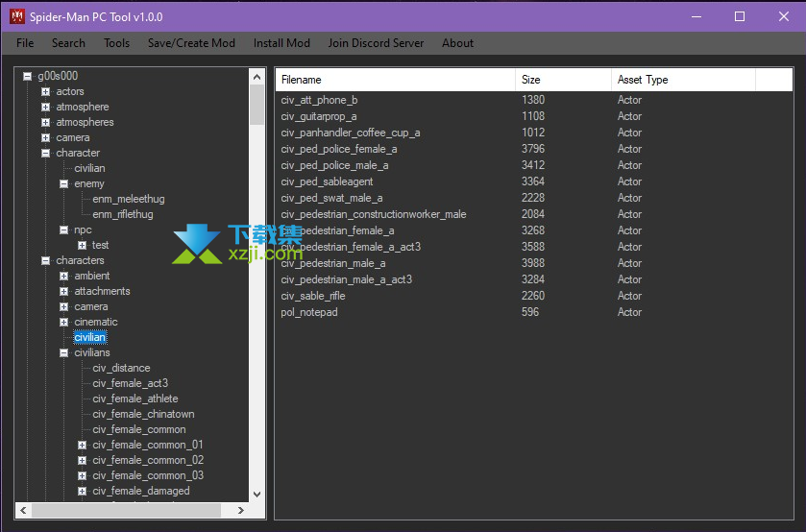Select civ_female_act3 tree item
The image size is (806, 532).
click(x=130, y=383)
